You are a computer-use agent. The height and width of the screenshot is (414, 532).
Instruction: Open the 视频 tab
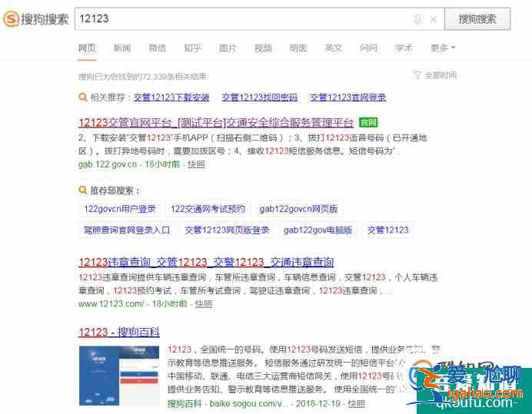(263, 48)
